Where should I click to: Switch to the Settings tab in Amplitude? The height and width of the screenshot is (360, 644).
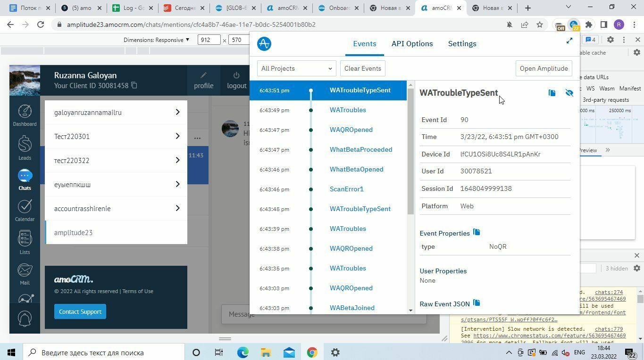pos(462,43)
